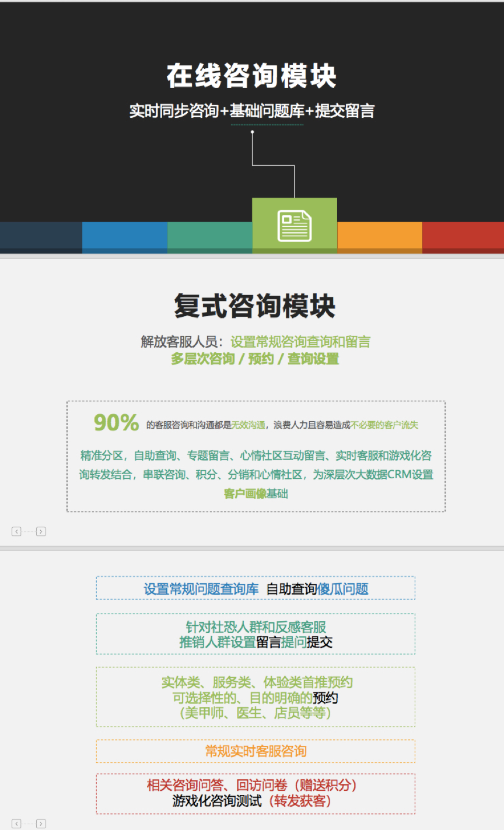
Task: Select the red color tab
Action: click(x=463, y=237)
